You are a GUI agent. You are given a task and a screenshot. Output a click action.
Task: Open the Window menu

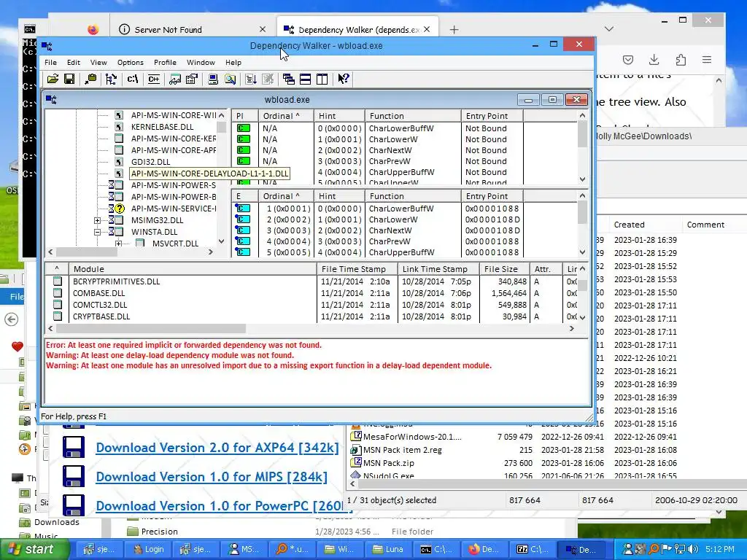click(x=201, y=63)
